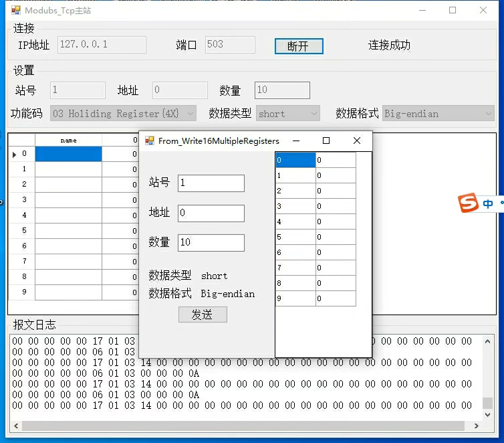Viewport: 504px width, 443px height.
Task: Select value cell of row 3 in dialog grid
Action: pos(335,206)
